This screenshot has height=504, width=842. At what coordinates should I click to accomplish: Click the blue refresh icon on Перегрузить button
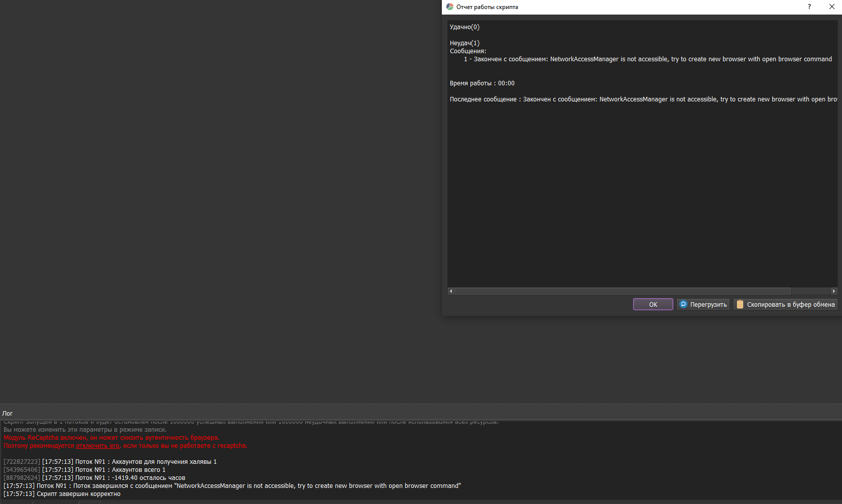coord(683,304)
